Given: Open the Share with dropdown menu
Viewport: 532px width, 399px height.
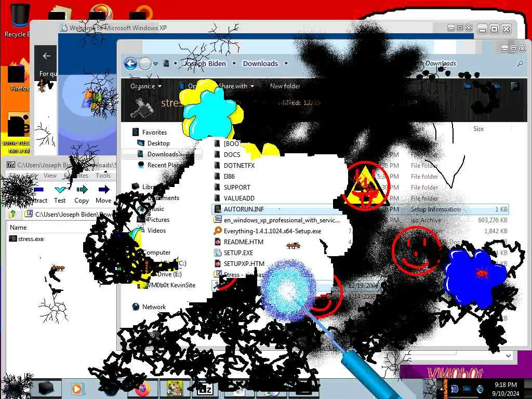Looking at the screenshot, I should coord(236,86).
